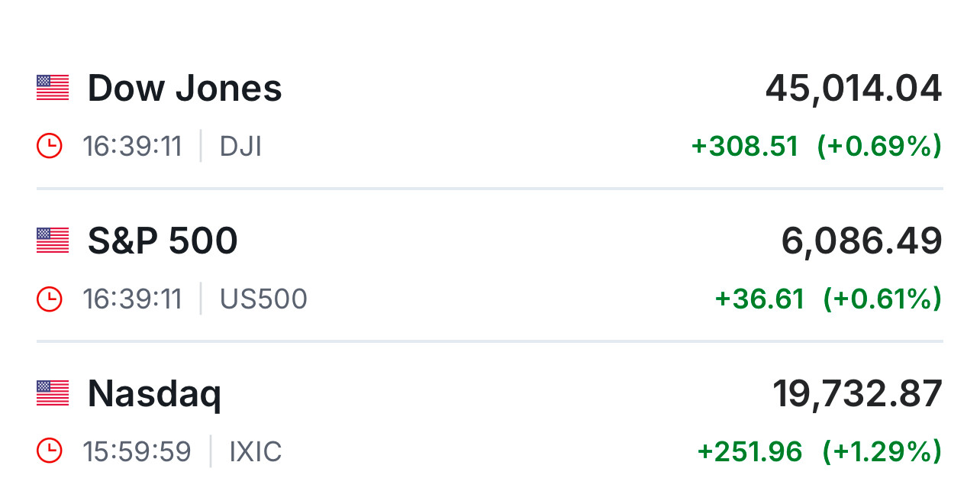Screen dimensions: 980x488
Task: Click the US flag beside Nasdaq
Action: [53, 393]
